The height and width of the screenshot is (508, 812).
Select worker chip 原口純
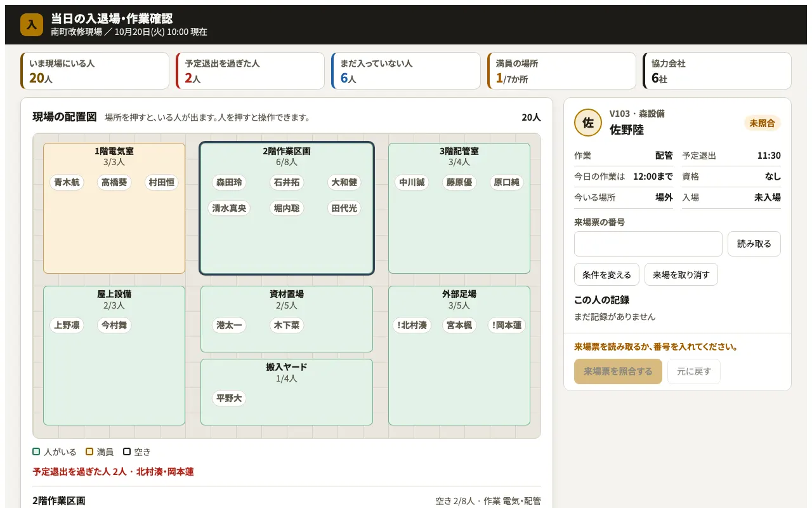[507, 182]
